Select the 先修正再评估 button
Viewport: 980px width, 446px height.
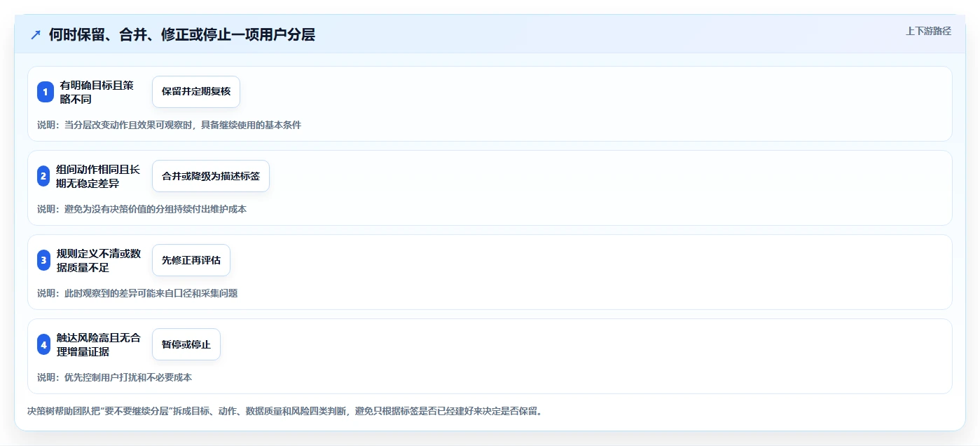point(191,260)
